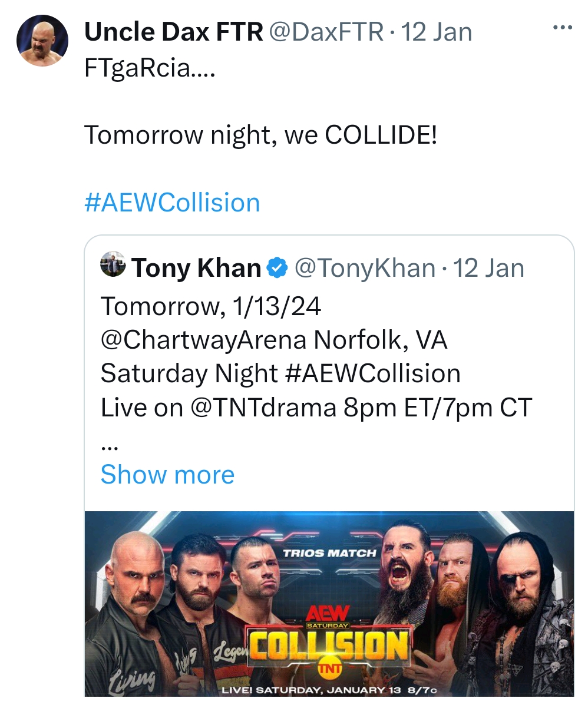Click the @TonyKhan handle
The width and height of the screenshot is (588, 705).
pyautogui.click(x=364, y=269)
